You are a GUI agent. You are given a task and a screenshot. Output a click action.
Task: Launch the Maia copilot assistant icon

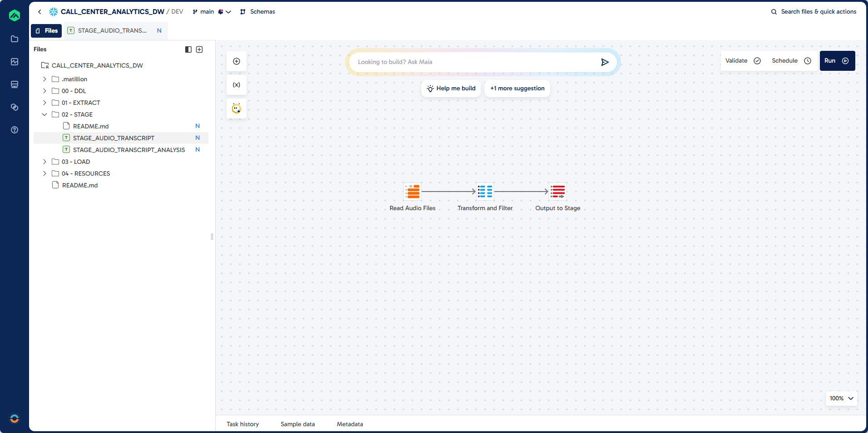point(236,108)
